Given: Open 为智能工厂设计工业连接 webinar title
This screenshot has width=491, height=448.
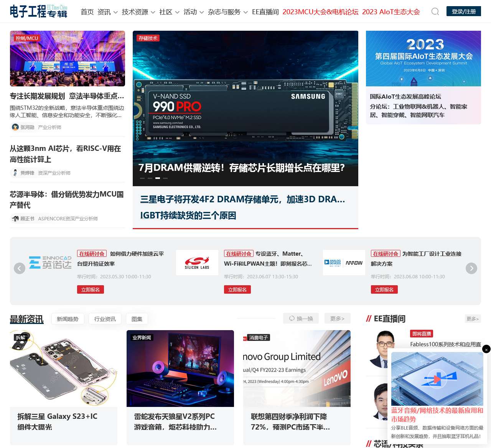Looking at the screenshot, I should [416, 259].
